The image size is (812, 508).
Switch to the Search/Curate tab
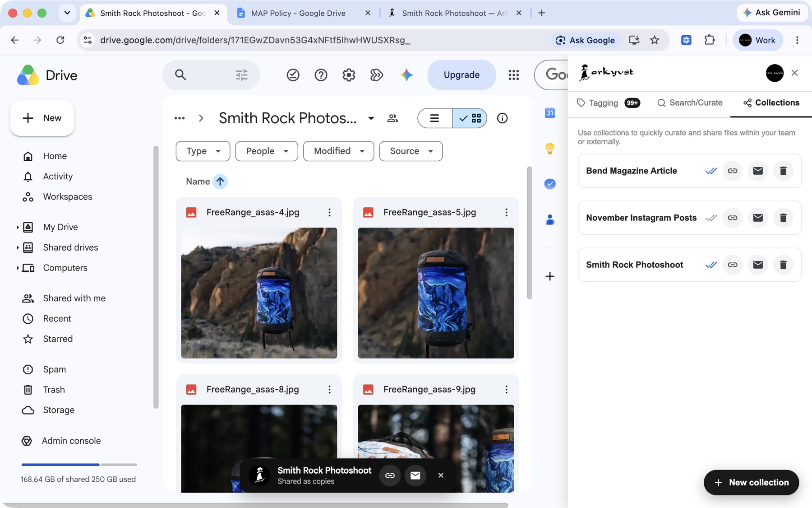[x=690, y=103]
